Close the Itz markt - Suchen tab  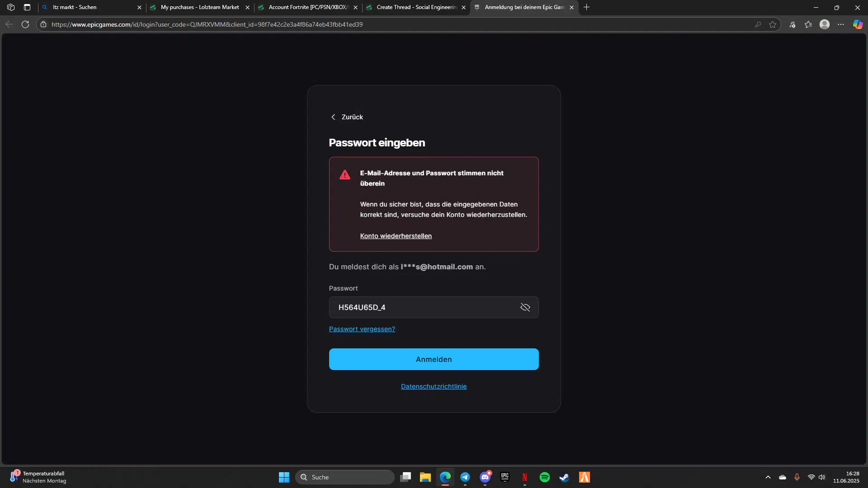click(x=139, y=7)
